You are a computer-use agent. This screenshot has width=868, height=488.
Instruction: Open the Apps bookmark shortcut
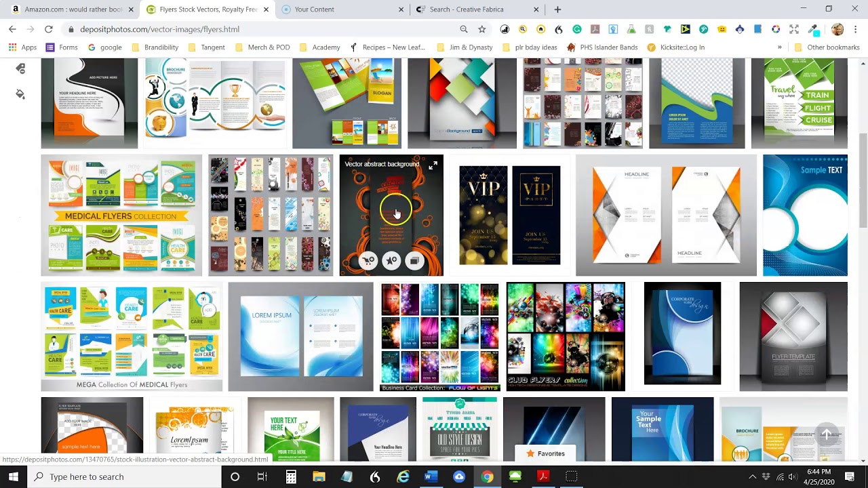click(22, 47)
